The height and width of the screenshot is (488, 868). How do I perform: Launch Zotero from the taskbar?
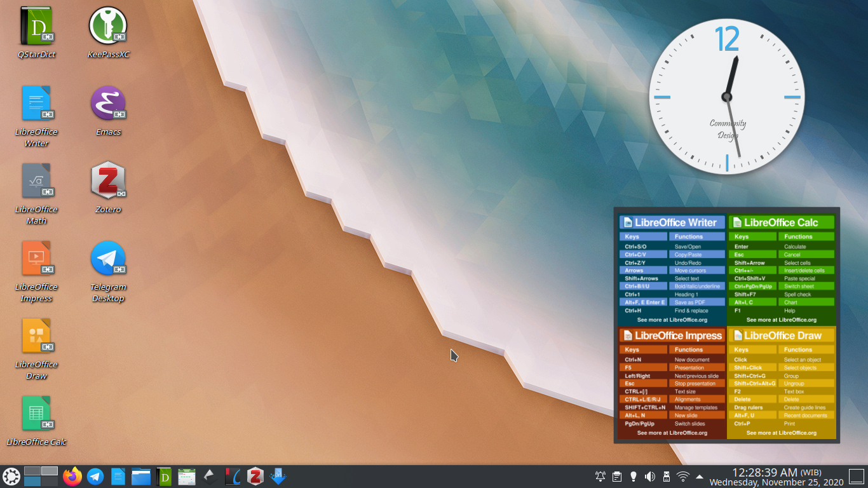(255, 477)
